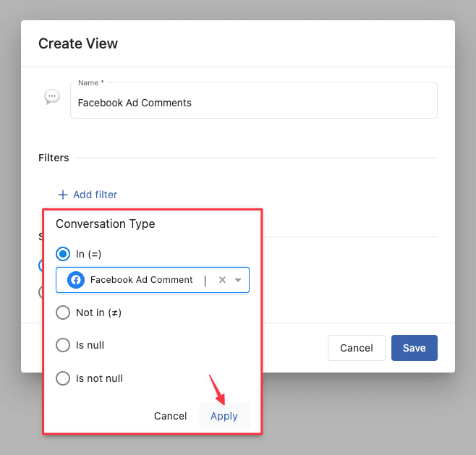Cancel the Create View dialog
This screenshot has width=476, height=455.
356,348
